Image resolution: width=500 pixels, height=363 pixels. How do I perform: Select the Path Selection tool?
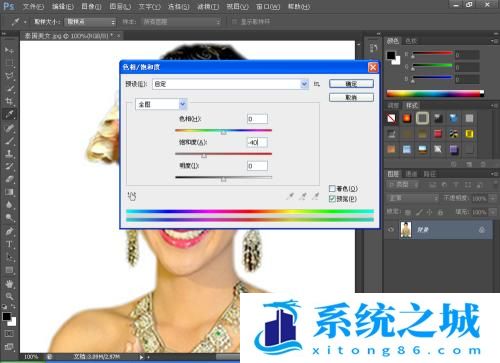tap(9, 257)
